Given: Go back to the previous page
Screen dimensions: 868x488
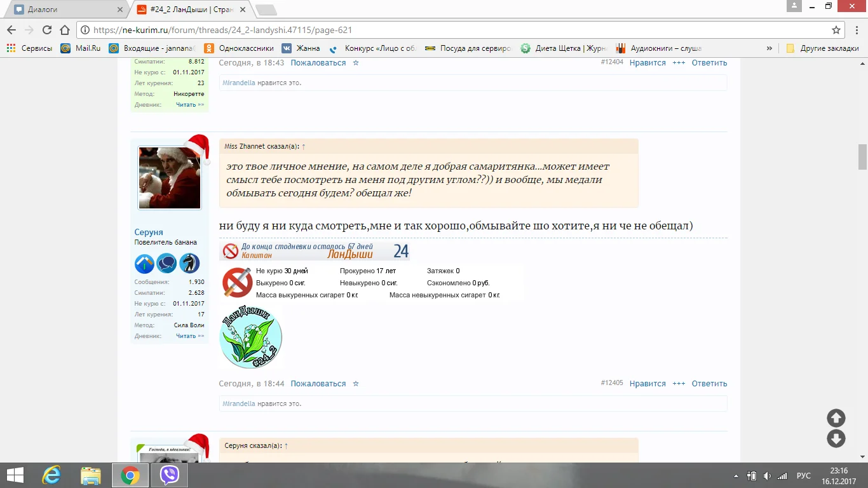Looking at the screenshot, I should tap(11, 30).
